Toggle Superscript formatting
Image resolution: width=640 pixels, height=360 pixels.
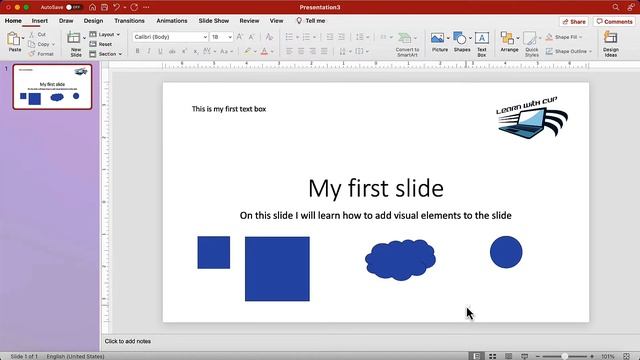pyautogui.click(x=184, y=51)
